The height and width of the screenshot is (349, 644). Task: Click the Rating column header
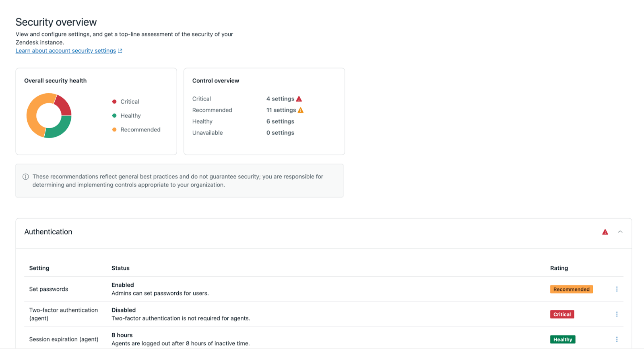point(559,268)
